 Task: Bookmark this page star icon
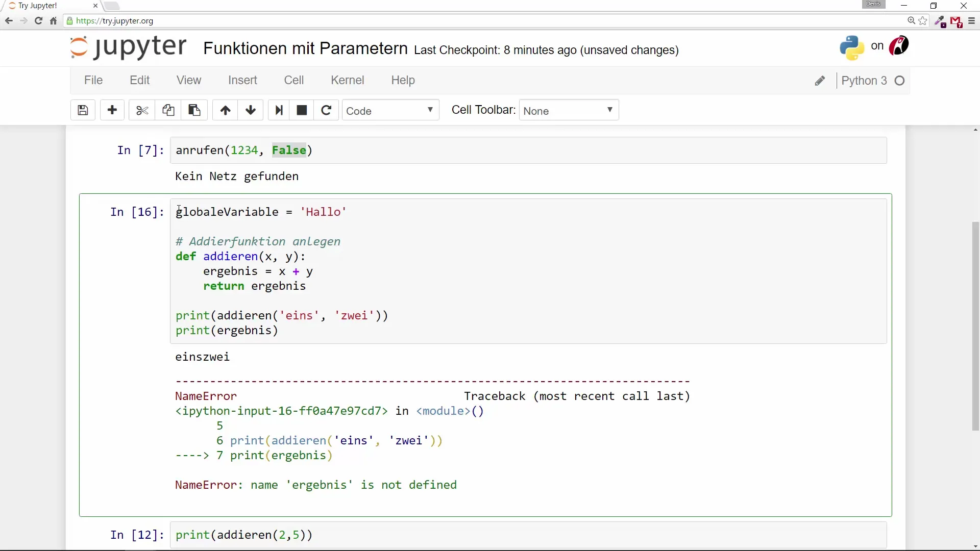pyautogui.click(x=923, y=21)
